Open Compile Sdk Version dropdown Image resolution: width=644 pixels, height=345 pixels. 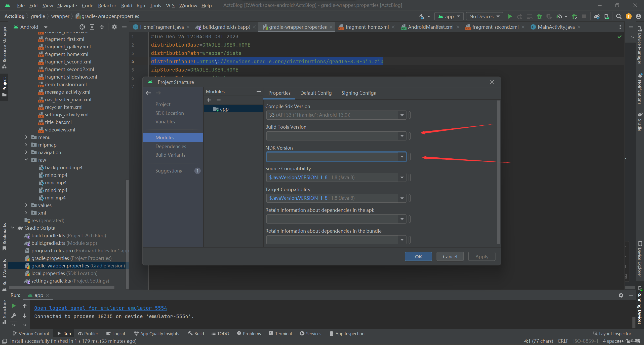pos(402,115)
